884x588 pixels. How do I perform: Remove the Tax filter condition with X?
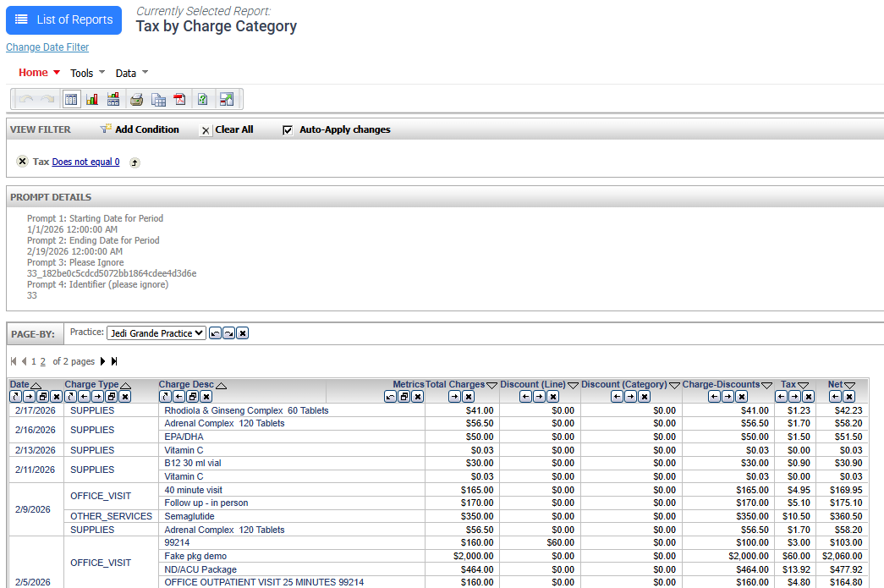[22, 162]
